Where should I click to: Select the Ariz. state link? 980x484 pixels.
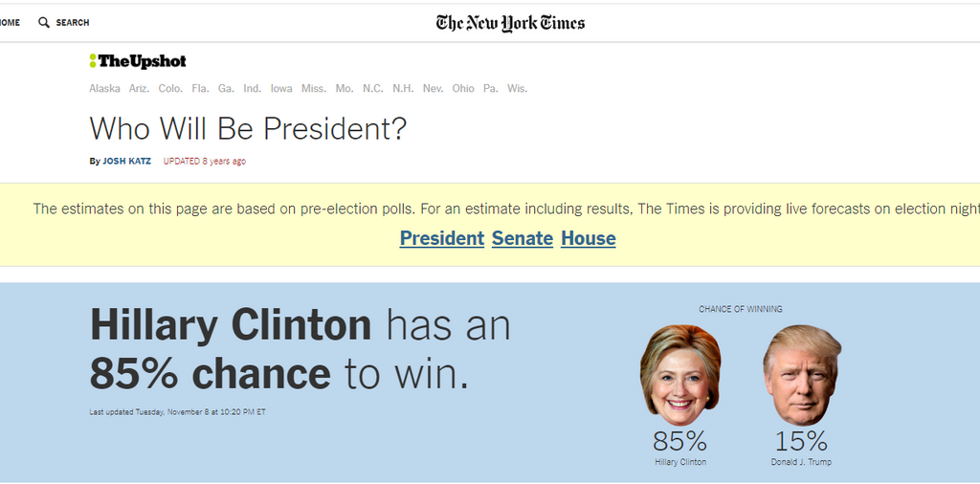tap(140, 89)
